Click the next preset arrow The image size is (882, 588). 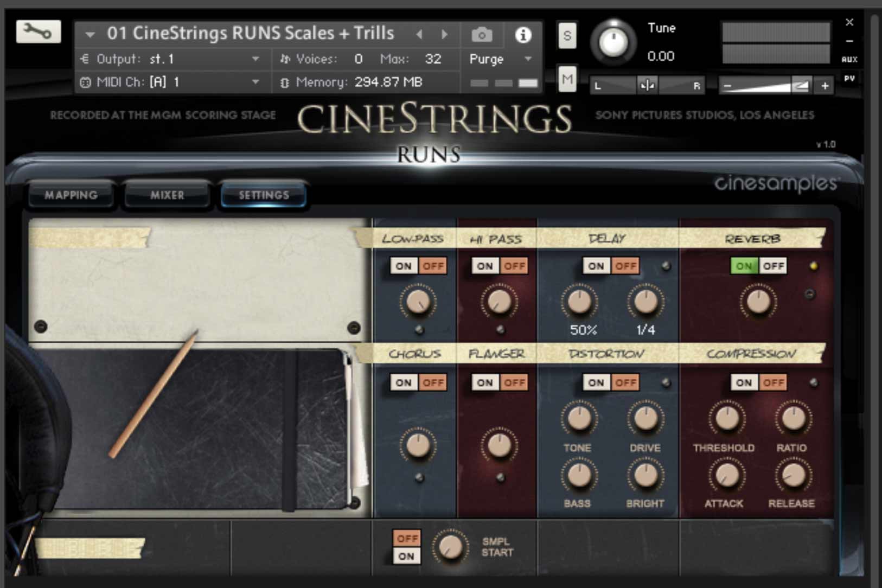click(x=445, y=34)
